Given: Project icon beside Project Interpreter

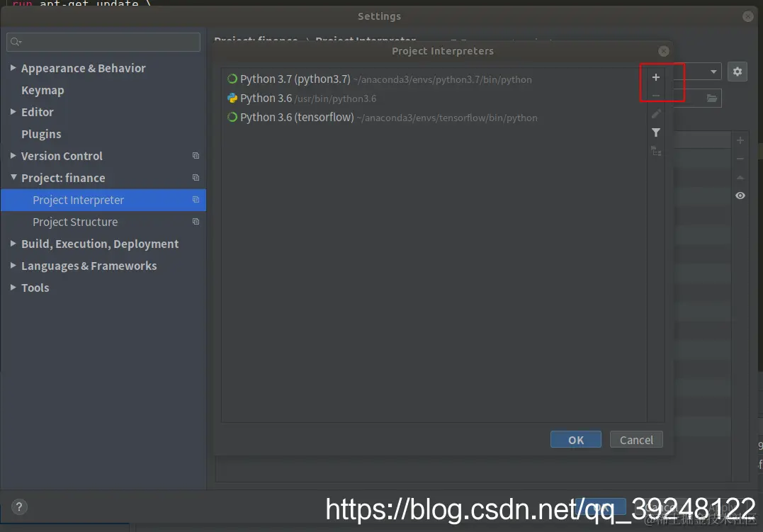Looking at the screenshot, I should [196, 200].
